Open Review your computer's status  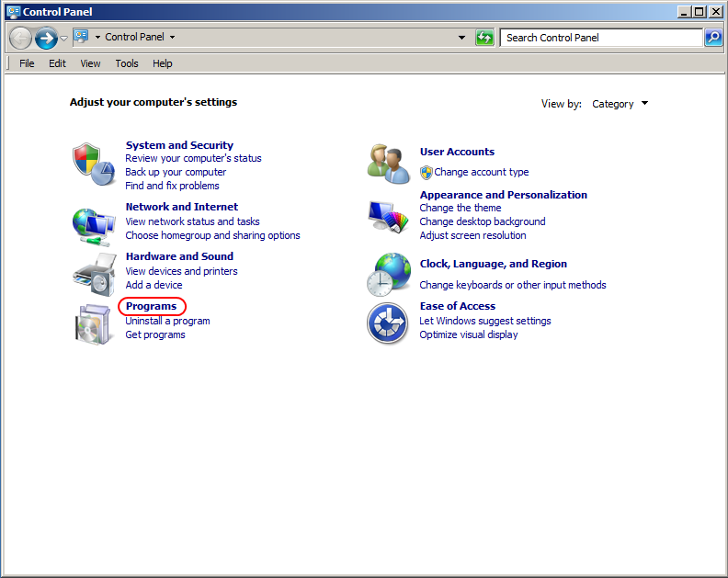pos(193,158)
